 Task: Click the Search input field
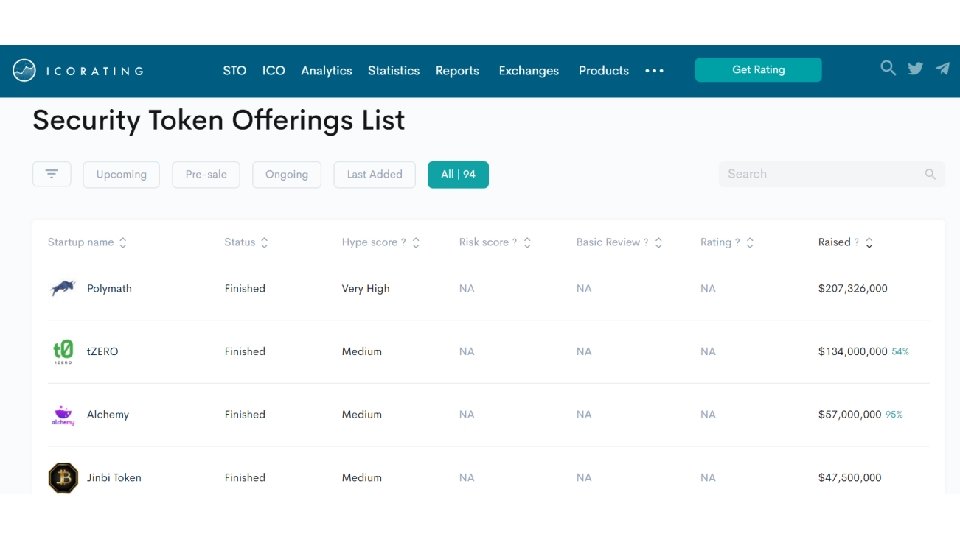(x=822, y=174)
